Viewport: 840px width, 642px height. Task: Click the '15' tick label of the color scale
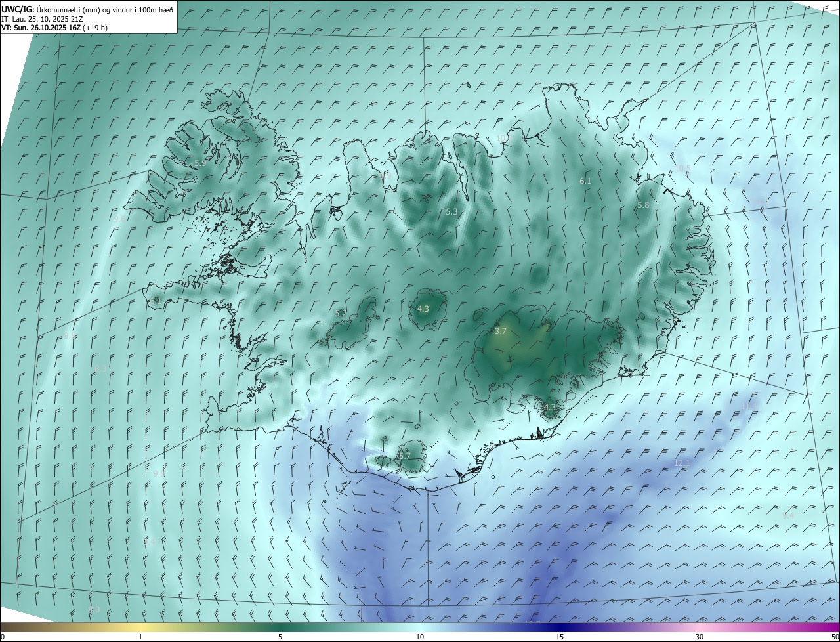tap(560, 637)
